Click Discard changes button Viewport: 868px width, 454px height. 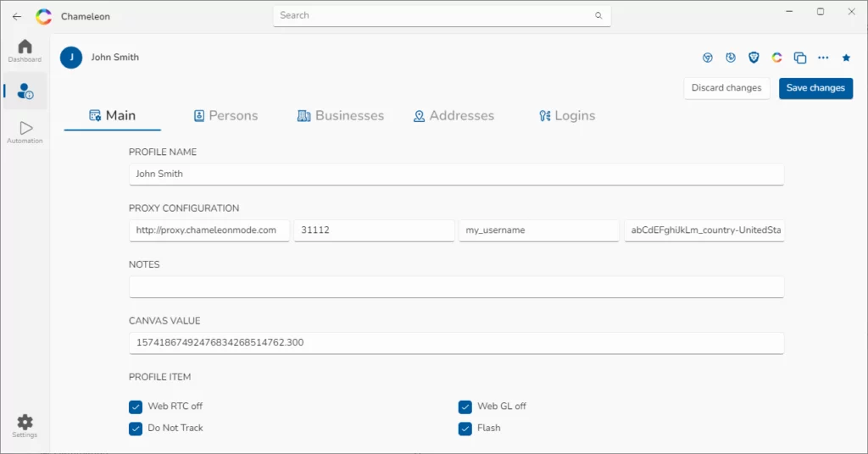[726, 88]
